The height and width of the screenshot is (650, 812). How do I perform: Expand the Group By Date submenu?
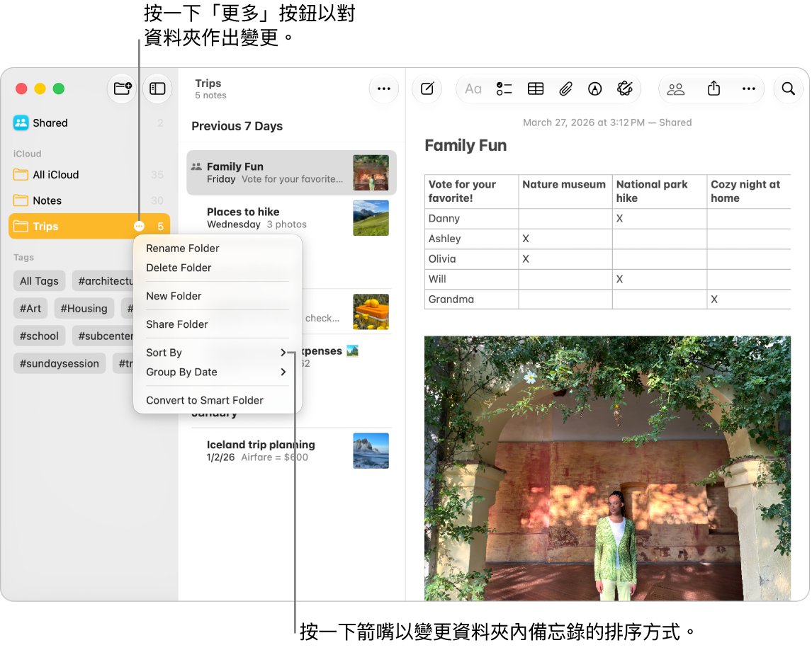(x=218, y=372)
